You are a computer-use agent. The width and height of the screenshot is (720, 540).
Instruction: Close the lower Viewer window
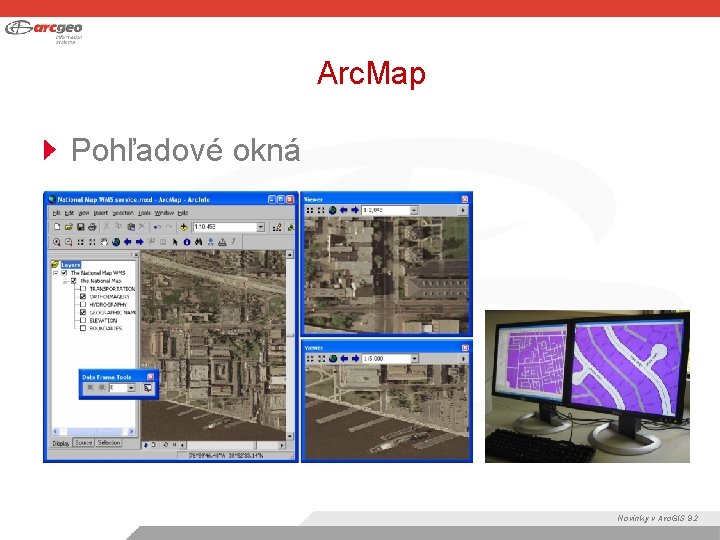click(465, 348)
